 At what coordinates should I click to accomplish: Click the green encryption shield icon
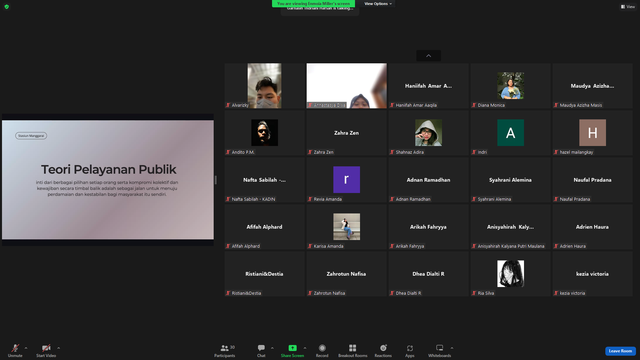point(7,7)
